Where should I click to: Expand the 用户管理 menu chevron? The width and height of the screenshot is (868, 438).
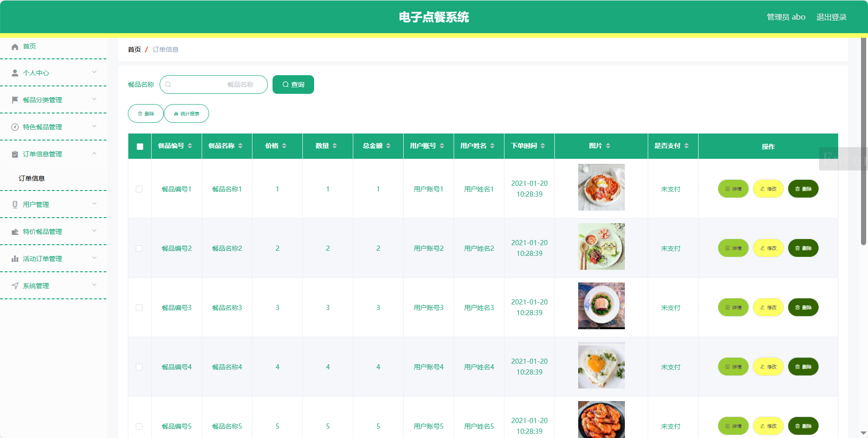(x=94, y=204)
